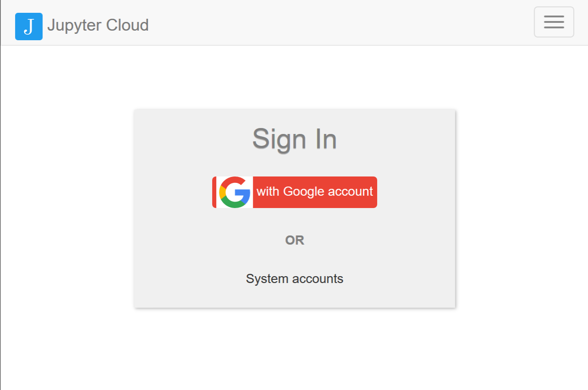Click the word "with" on the red button

(267, 191)
